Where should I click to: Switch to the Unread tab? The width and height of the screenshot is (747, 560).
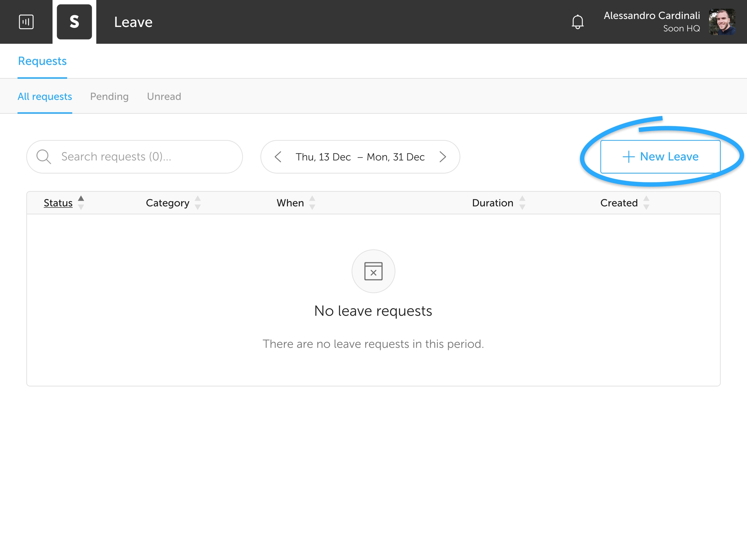tap(164, 97)
